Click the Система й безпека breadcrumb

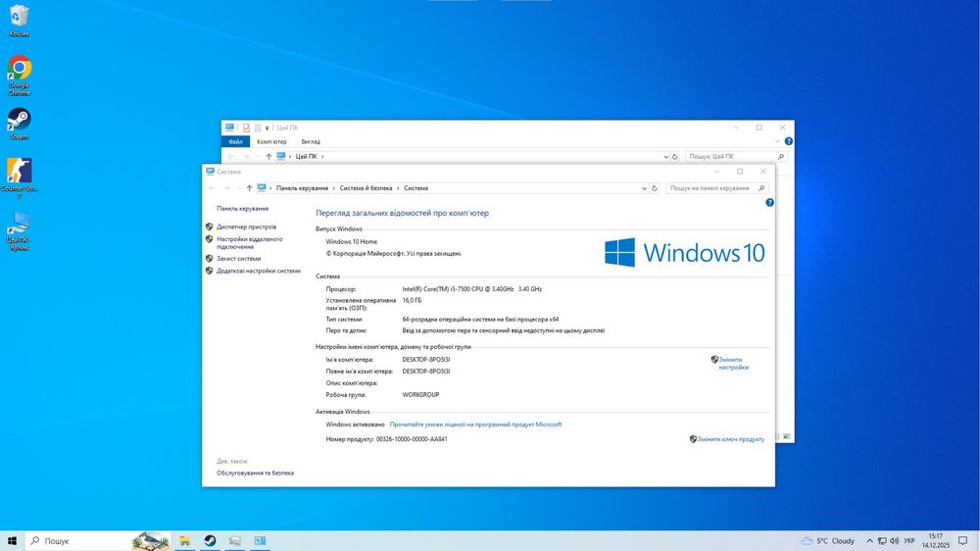coord(367,188)
